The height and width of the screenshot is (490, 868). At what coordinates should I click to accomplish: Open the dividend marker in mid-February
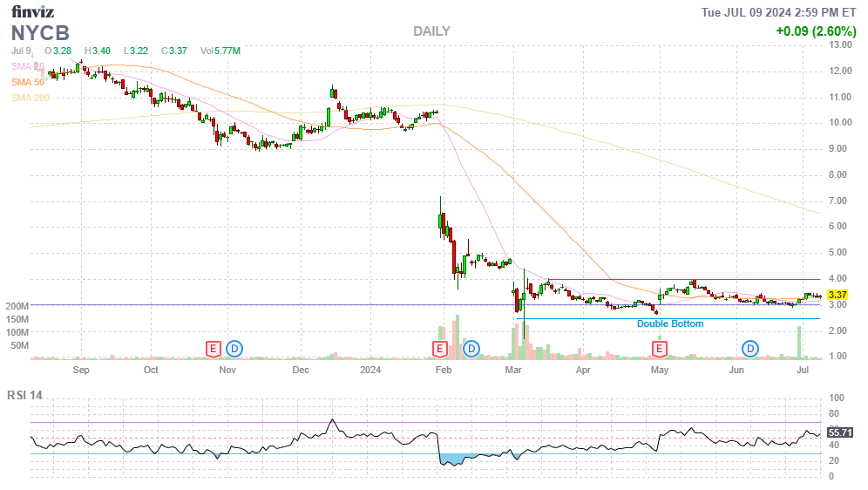(x=471, y=349)
